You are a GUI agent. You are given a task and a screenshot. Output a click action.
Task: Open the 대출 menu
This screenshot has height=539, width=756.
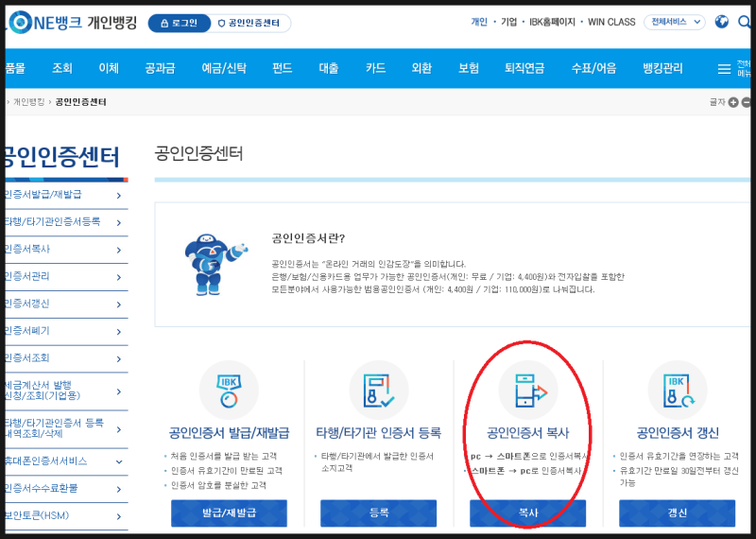(x=328, y=68)
